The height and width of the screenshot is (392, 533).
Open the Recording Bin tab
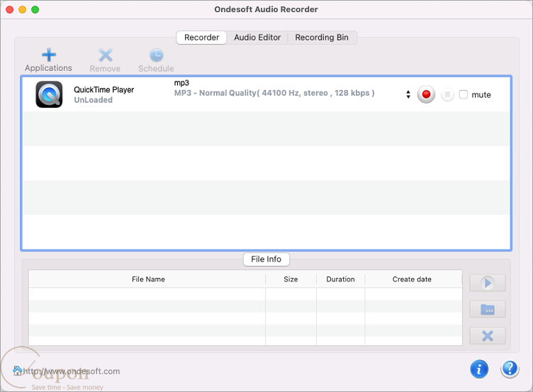[322, 38]
